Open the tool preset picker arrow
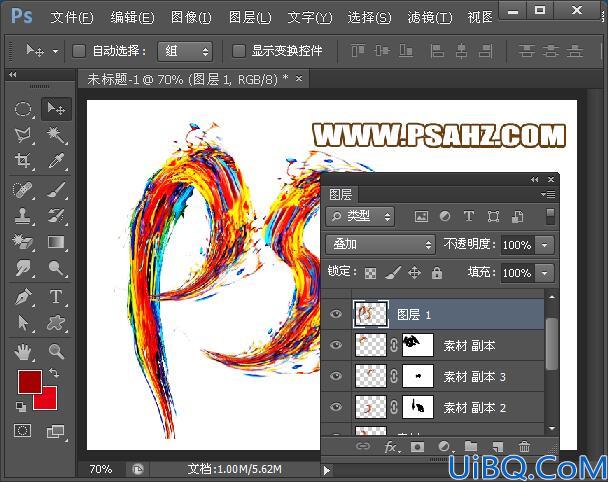This screenshot has height=482, width=608. click(55, 51)
